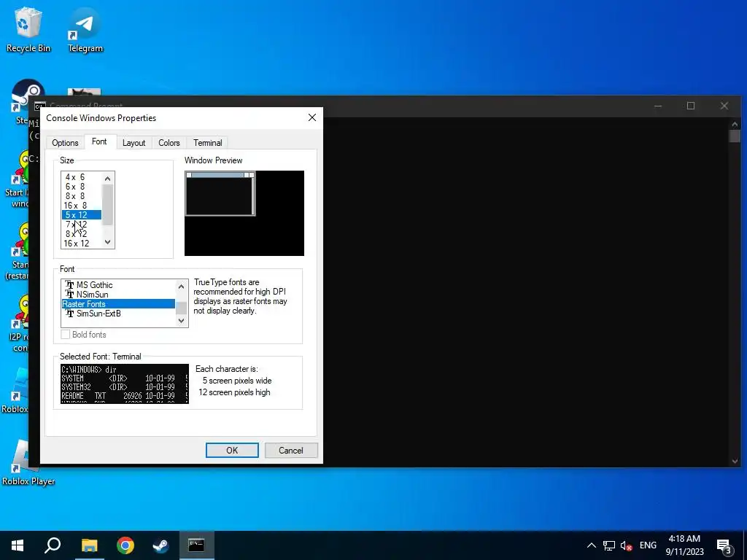The width and height of the screenshot is (747, 560).
Task: Switch to the Terminal tab
Action: click(x=208, y=143)
